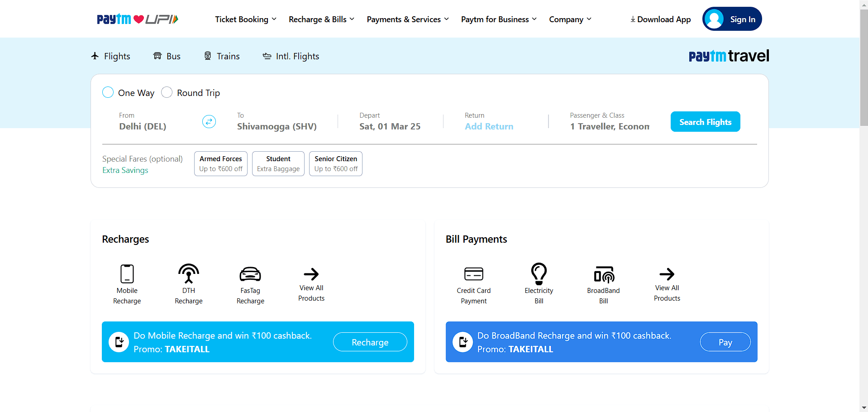This screenshot has height=412, width=868.
Task: Apply the Student special fare
Action: [x=278, y=163]
